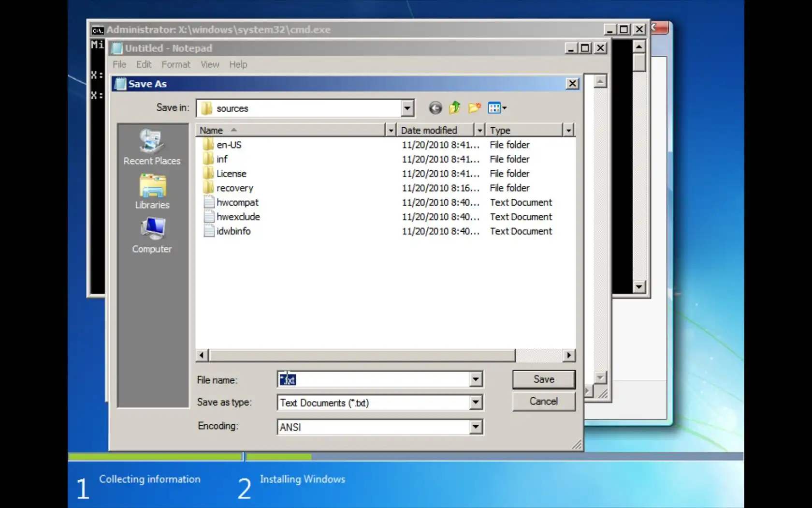The image size is (812, 508).
Task: Click the file list horizontal scrollbar thumb
Action: [x=362, y=356]
